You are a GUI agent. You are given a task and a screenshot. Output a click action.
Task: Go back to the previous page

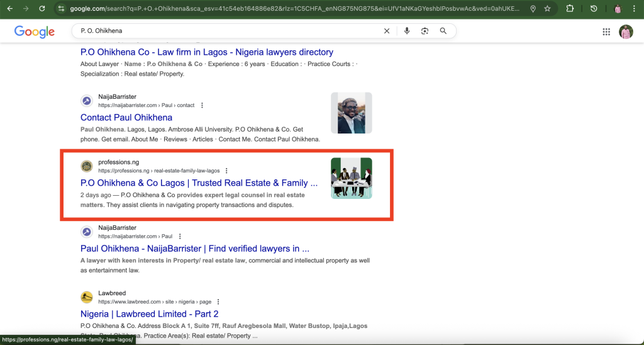pyautogui.click(x=10, y=9)
